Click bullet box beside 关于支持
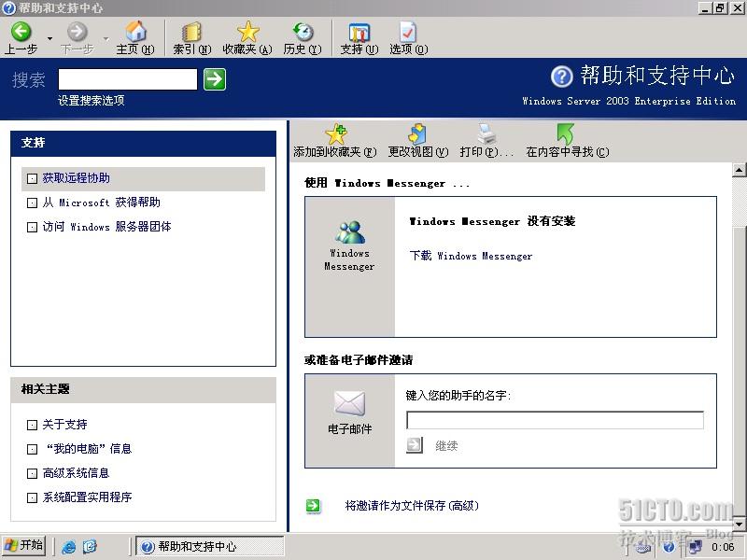This screenshot has height=560, width=747. click(x=32, y=426)
